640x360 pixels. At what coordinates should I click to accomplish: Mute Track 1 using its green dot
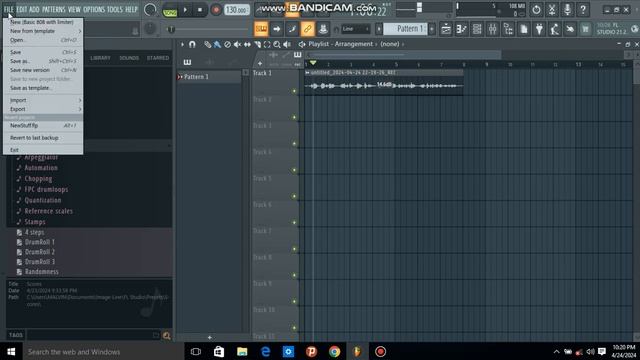pos(294,91)
